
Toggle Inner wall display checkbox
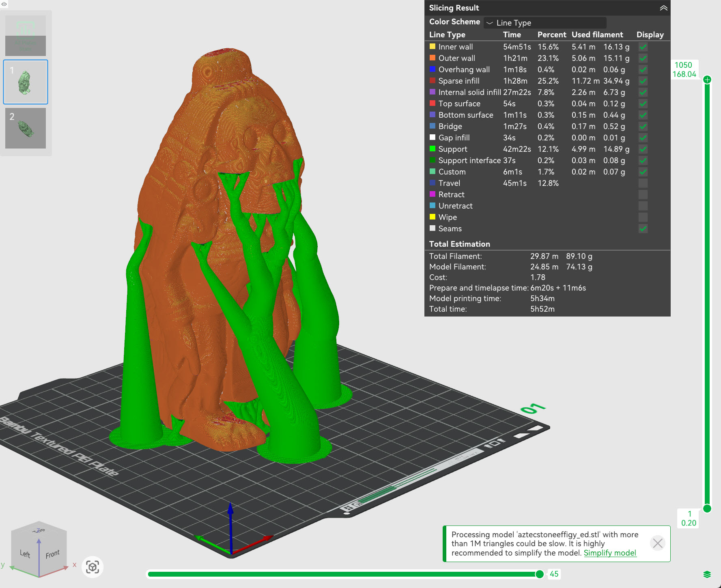(643, 47)
